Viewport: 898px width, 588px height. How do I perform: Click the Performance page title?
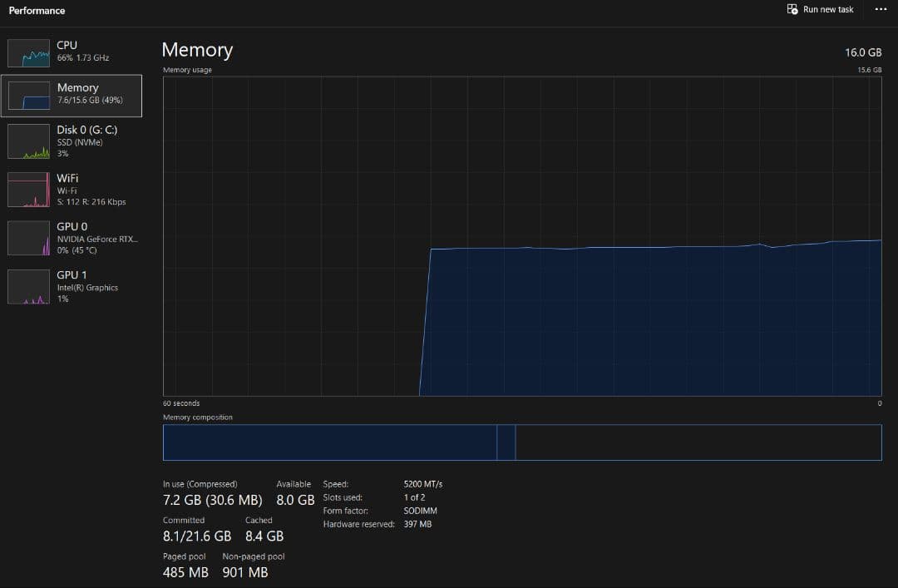click(37, 11)
